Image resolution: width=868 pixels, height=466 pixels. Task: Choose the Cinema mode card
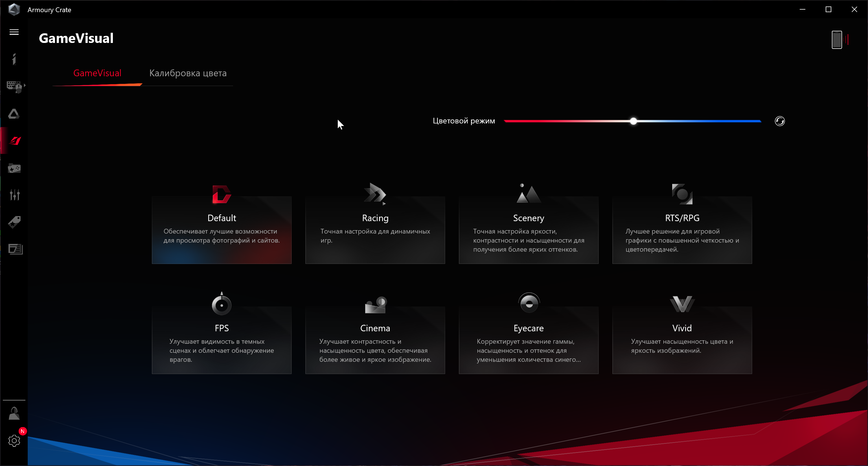375,339
